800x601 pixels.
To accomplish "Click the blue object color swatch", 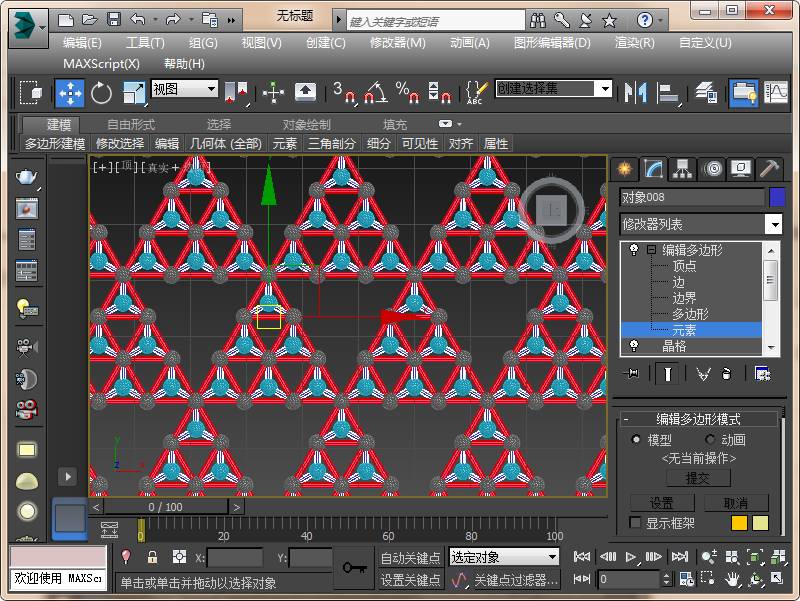I will click(x=777, y=197).
